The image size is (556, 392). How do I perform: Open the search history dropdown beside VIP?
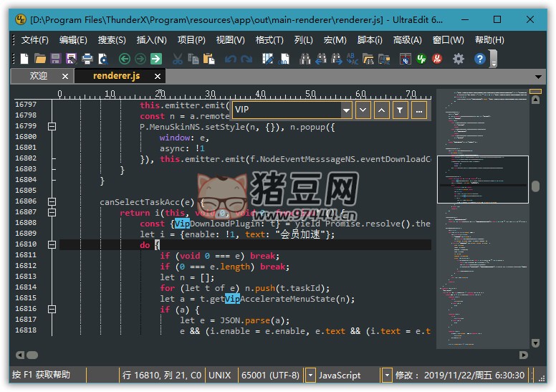(x=346, y=110)
